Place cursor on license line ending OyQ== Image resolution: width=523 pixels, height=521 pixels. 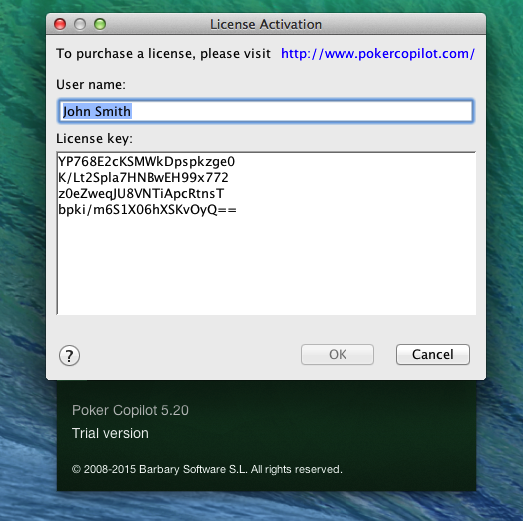point(147,209)
